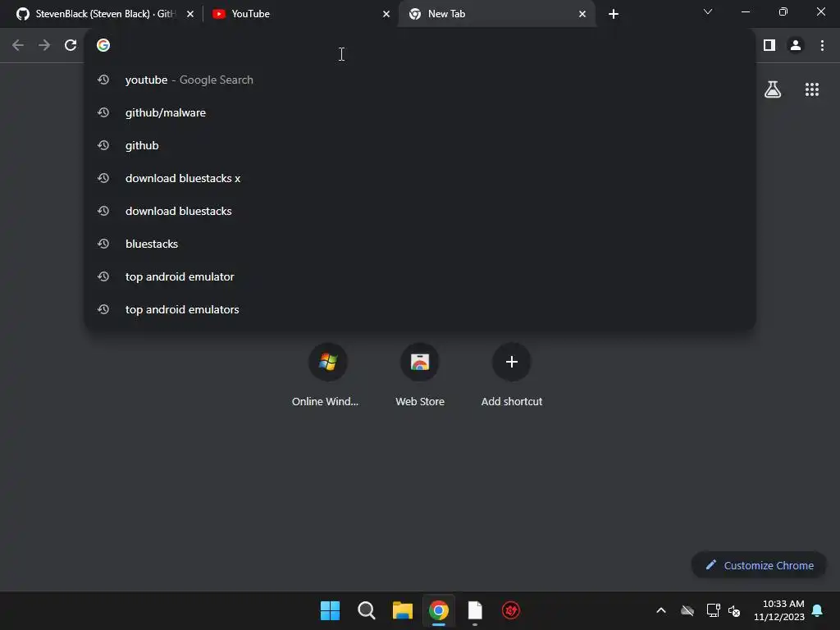Select the New Tab tab
The height and width of the screenshot is (630, 840).
(495, 14)
